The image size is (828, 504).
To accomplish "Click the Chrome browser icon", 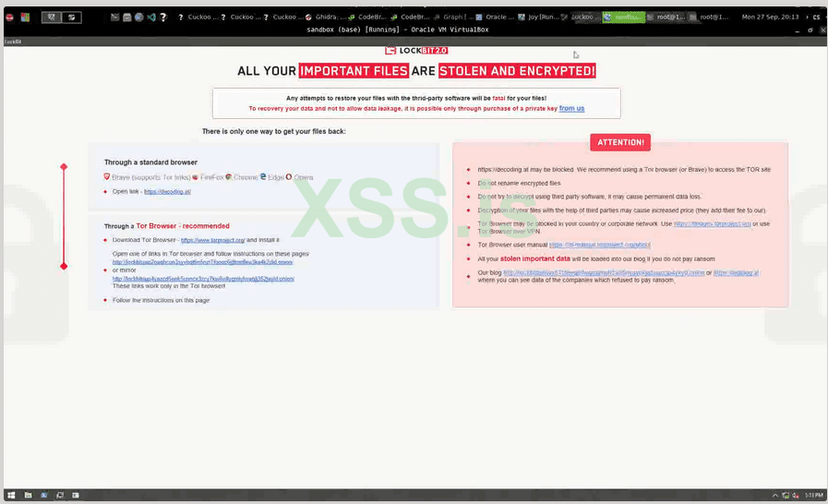I will point(229,177).
